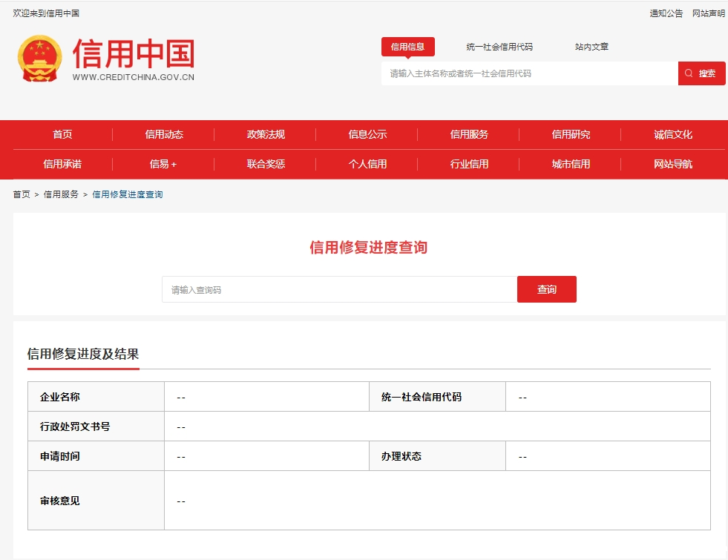This screenshot has width=728, height=560.
Task: Select the 信用信息 search tab
Action: (407, 47)
